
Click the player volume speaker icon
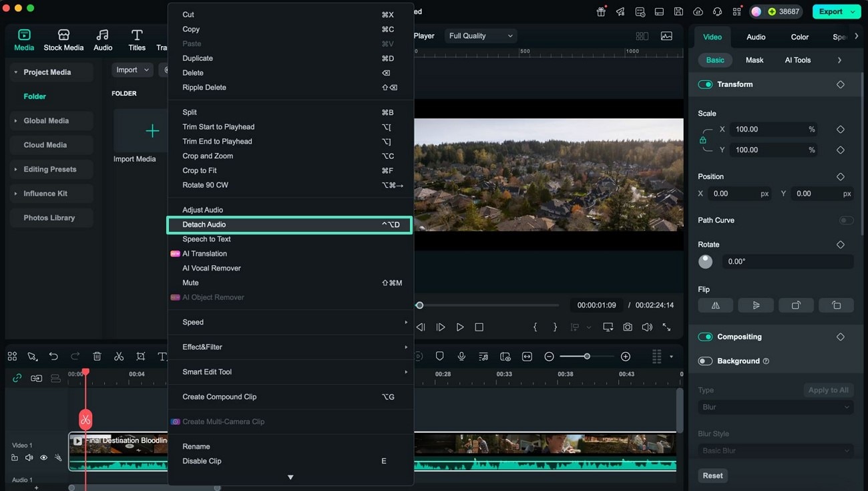point(647,327)
